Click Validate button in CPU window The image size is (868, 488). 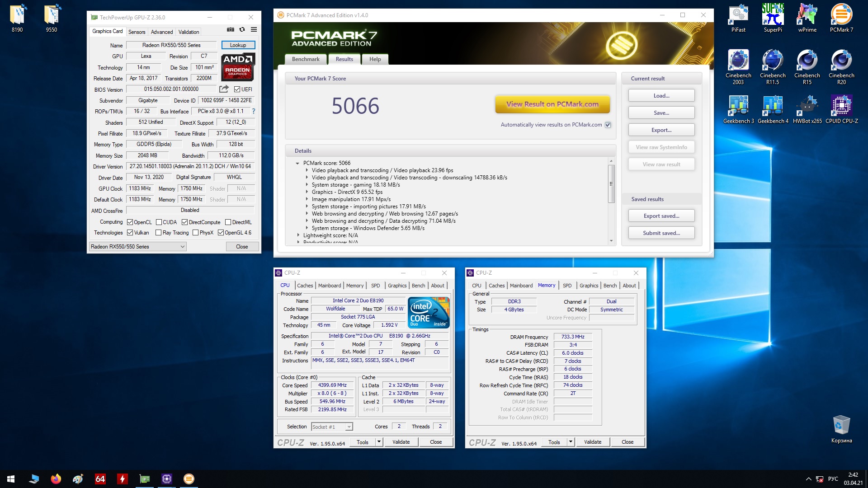pyautogui.click(x=401, y=442)
